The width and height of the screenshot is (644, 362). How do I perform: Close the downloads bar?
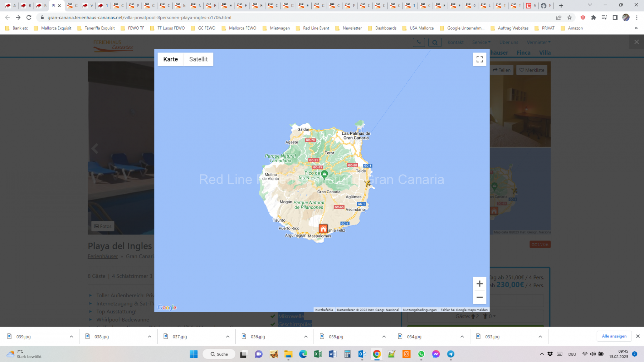(638, 336)
